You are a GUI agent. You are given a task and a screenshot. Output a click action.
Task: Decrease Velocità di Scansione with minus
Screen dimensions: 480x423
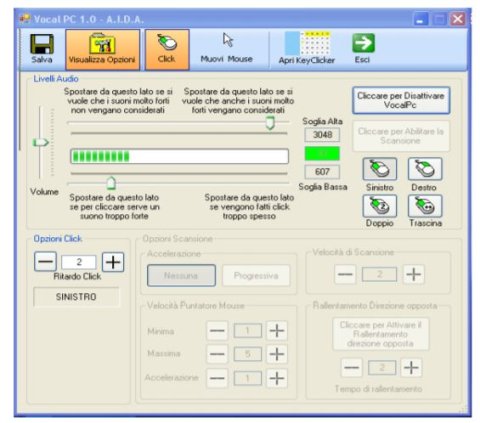pos(345,275)
